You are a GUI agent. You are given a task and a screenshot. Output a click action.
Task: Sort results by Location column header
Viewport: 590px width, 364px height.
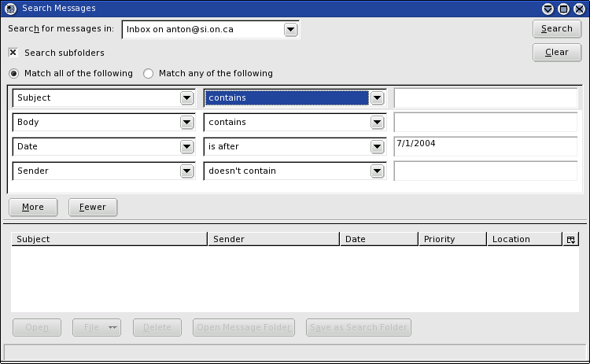coord(525,239)
